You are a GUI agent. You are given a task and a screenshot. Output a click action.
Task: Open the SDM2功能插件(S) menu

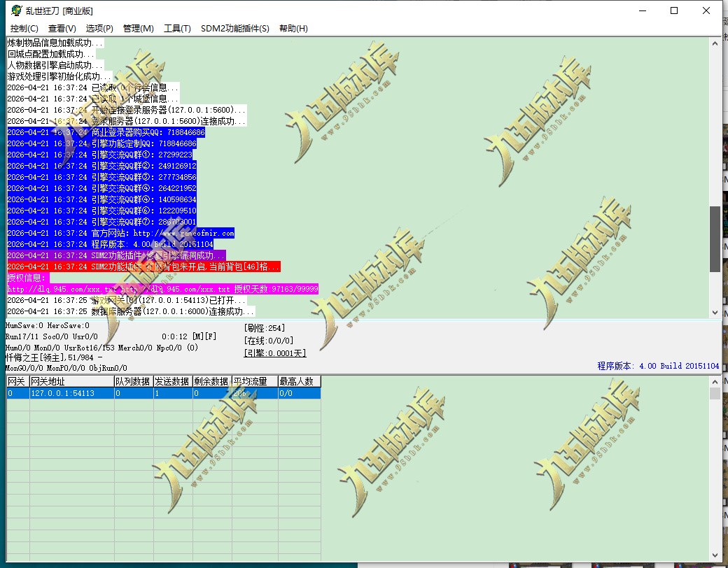click(x=235, y=28)
